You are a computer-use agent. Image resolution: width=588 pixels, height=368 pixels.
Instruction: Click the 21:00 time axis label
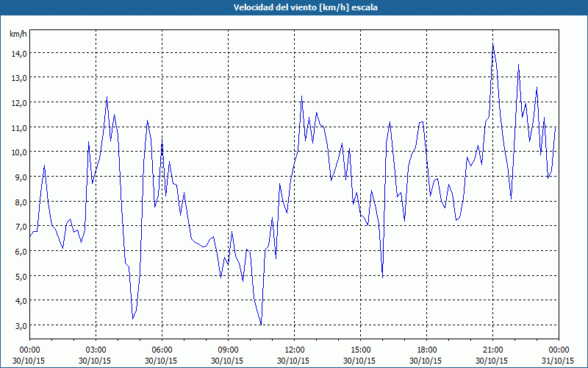click(492, 350)
